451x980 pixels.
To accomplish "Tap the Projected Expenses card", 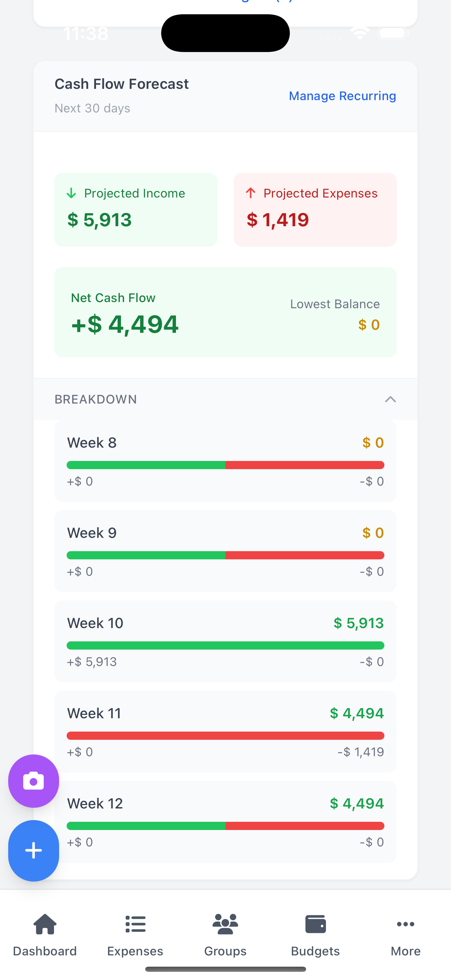I will [x=315, y=209].
